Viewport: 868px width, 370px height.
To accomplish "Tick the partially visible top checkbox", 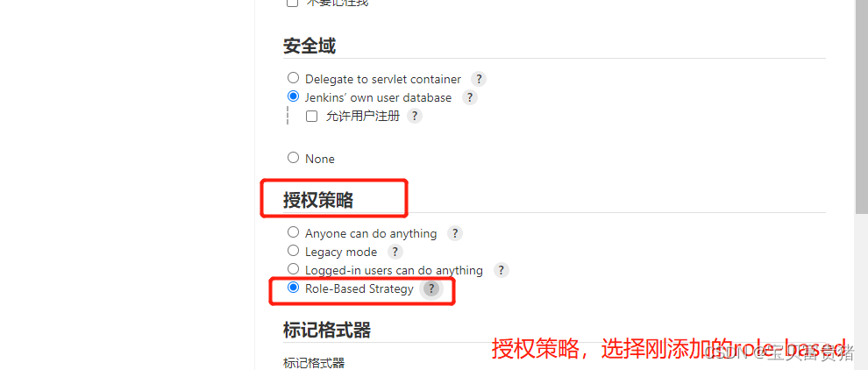I will (x=292, y=3).
